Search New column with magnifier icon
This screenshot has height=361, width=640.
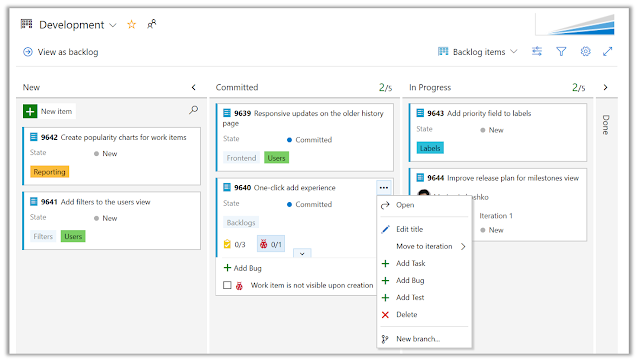193,110
